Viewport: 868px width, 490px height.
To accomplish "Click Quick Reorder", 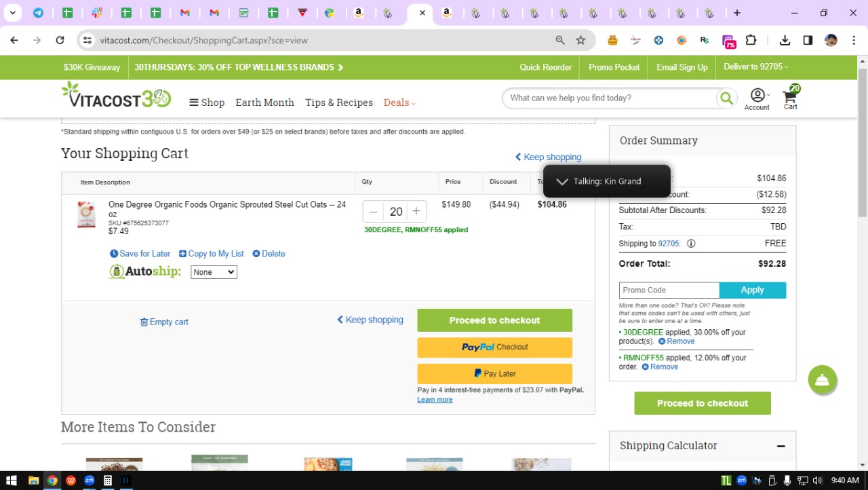I will tap(546, 67).
